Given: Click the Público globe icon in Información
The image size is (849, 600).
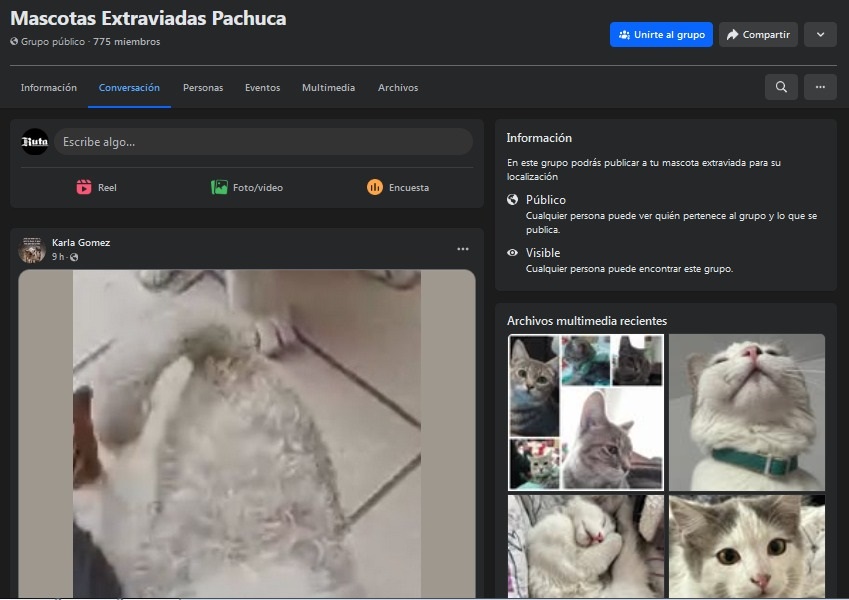Looking at the screenshot, I should [512, 200].
